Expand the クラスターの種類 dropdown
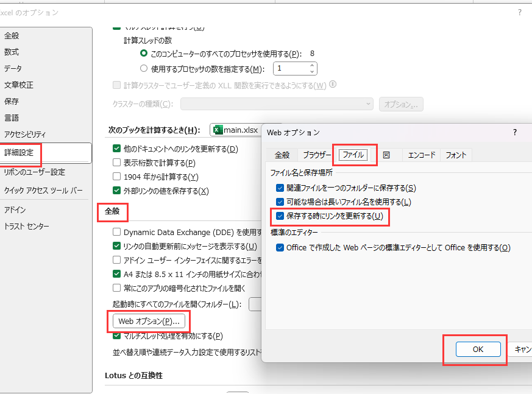This screenshot has width=532, height=394. tap(369, 104)
